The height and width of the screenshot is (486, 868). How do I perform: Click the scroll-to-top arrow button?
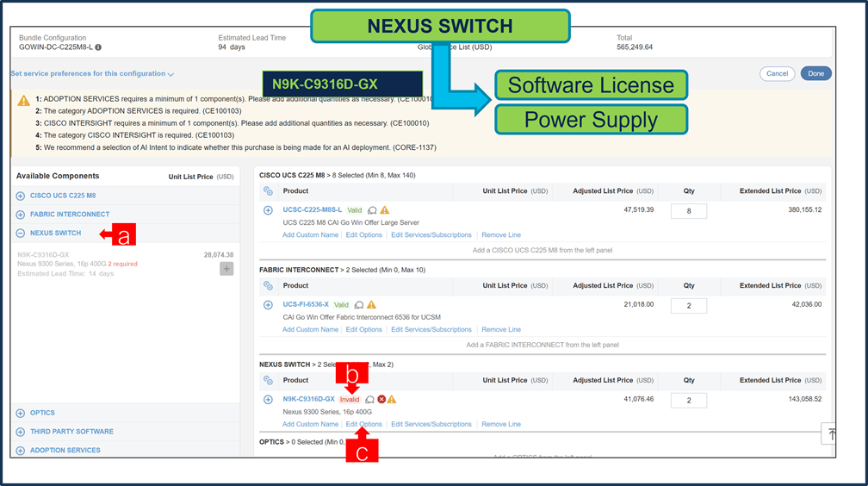point(829,434)
